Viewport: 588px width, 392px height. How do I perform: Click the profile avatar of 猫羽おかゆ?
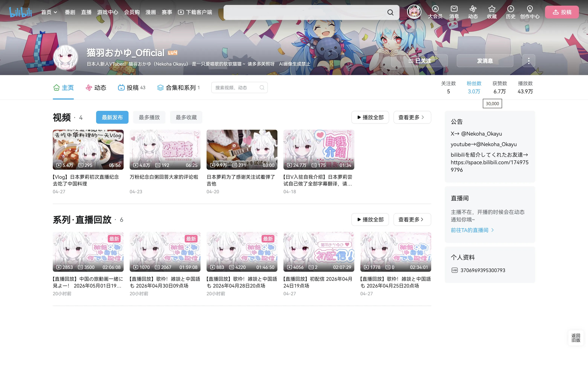[65, 57]
